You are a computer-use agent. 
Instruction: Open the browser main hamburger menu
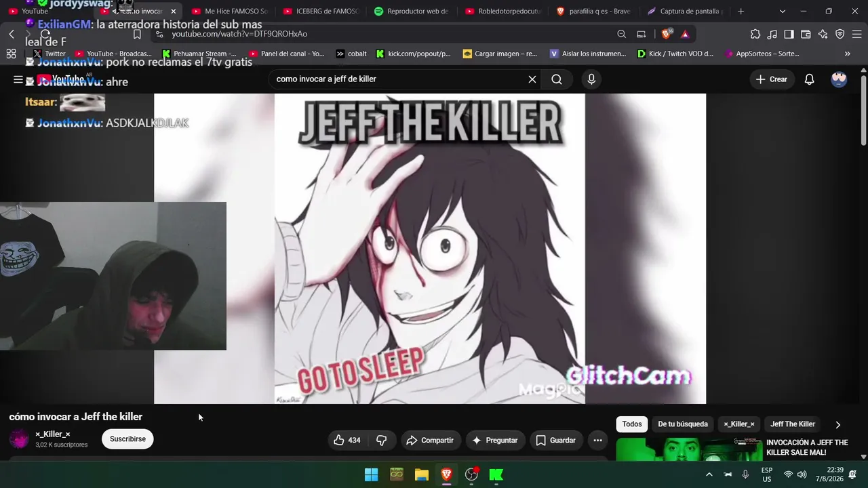(x=856, y=34)
